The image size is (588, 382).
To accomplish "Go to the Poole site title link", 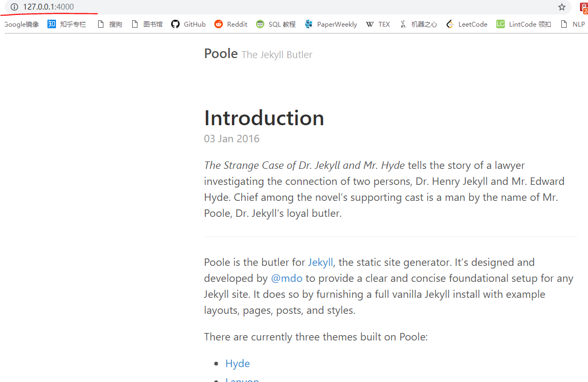I will coord(221,54).
